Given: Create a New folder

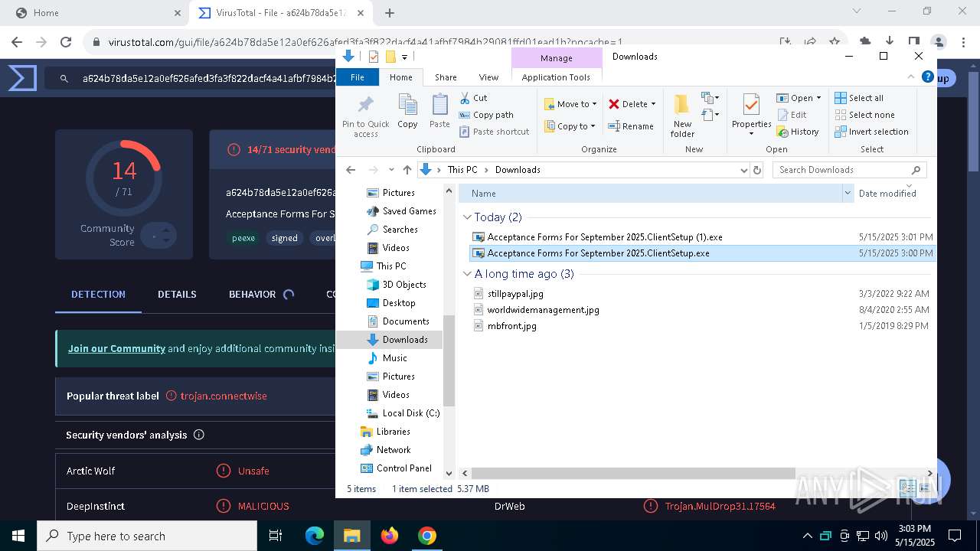Looking at the screenshot, I should point(682,116).
